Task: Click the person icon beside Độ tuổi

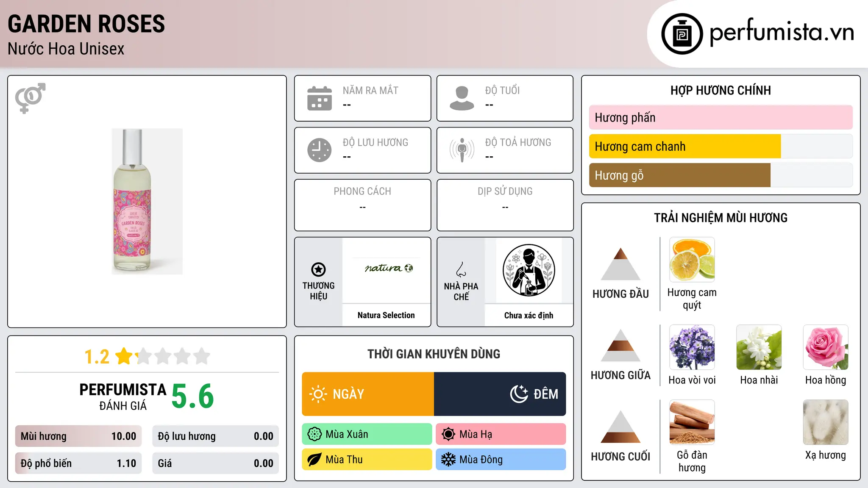Action: tap(462, 98)
